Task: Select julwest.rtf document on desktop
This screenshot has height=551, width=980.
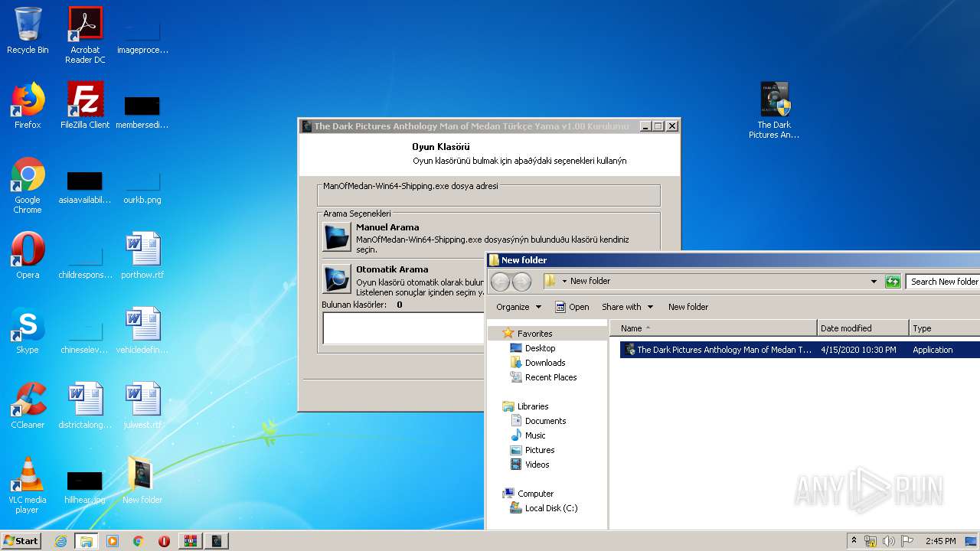Action: [142, 406]
